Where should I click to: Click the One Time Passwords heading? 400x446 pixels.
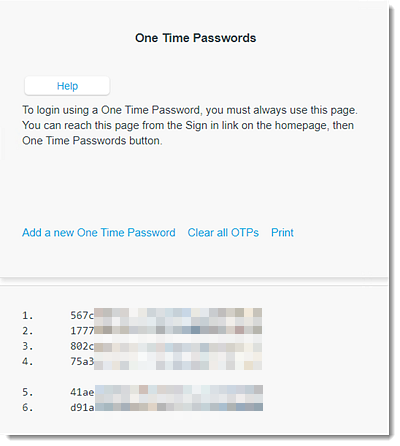pyautogui.click(x=196, y=38)
